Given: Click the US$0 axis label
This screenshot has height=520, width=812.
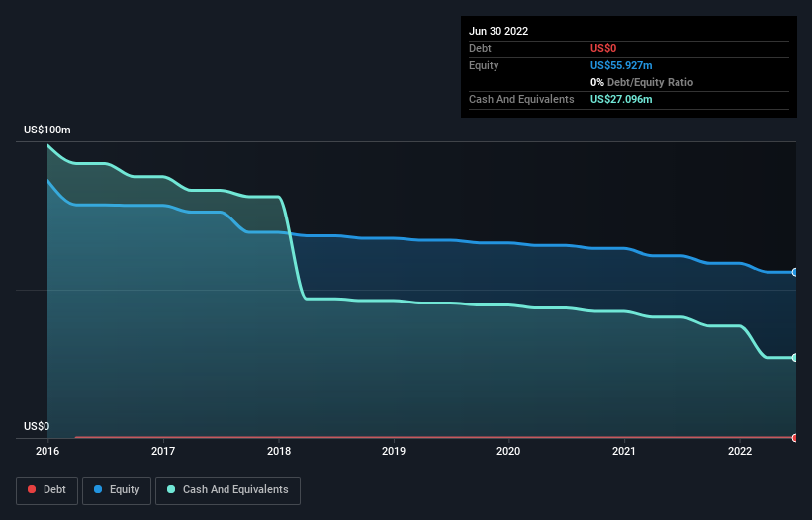Looking at the screenshot, I should pyautogui.click(x=37, y=426).
